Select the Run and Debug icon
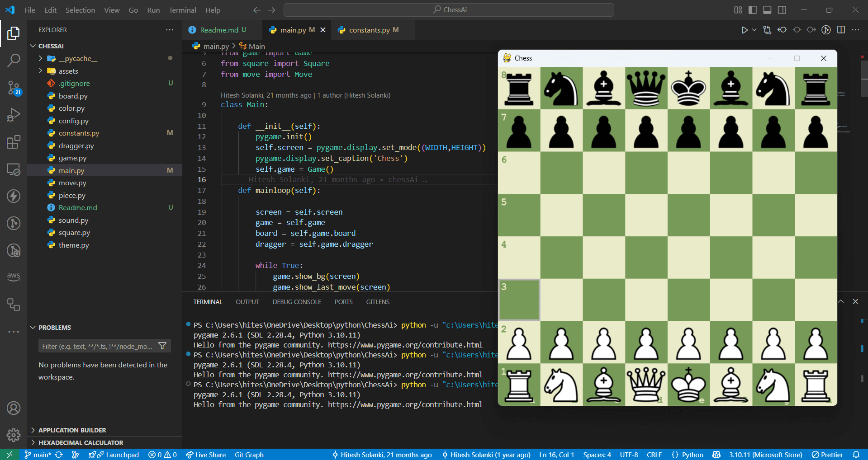 [14, 115]
